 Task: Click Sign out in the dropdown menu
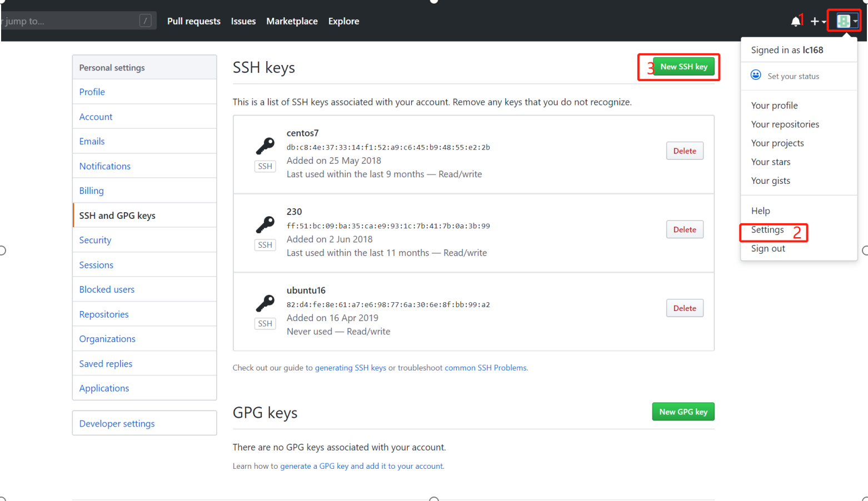click(x=767, y=248)
